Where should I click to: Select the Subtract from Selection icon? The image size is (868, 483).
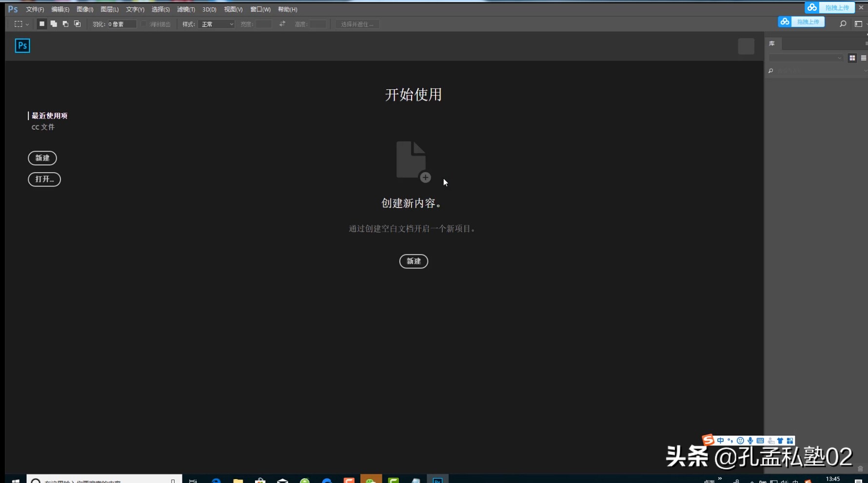coord(65,24)
